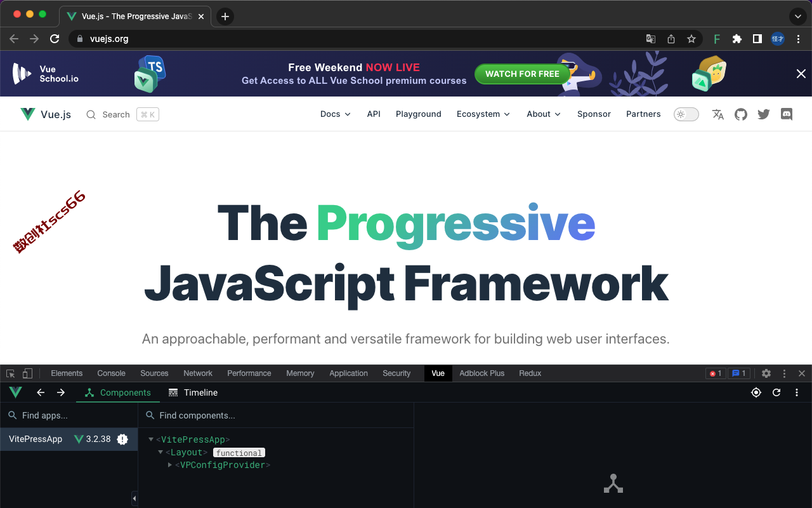
Task: Toggle dark mode appearance switch
Action: (686, 114)
